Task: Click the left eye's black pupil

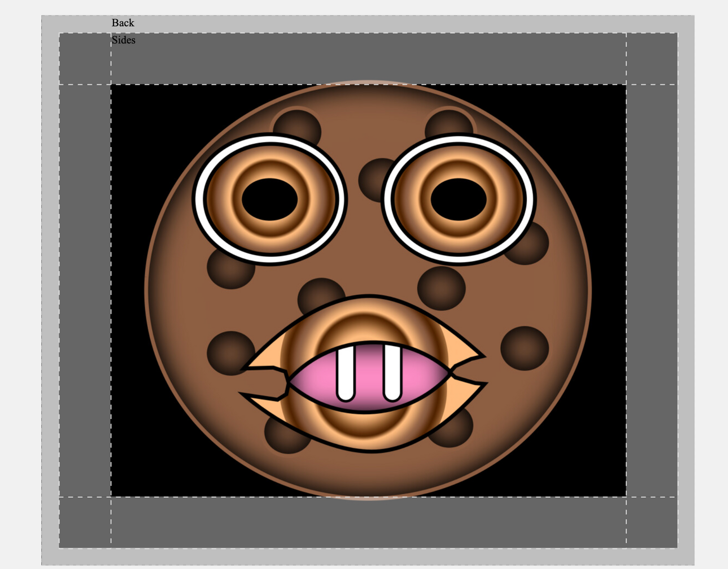Action: 270,199
